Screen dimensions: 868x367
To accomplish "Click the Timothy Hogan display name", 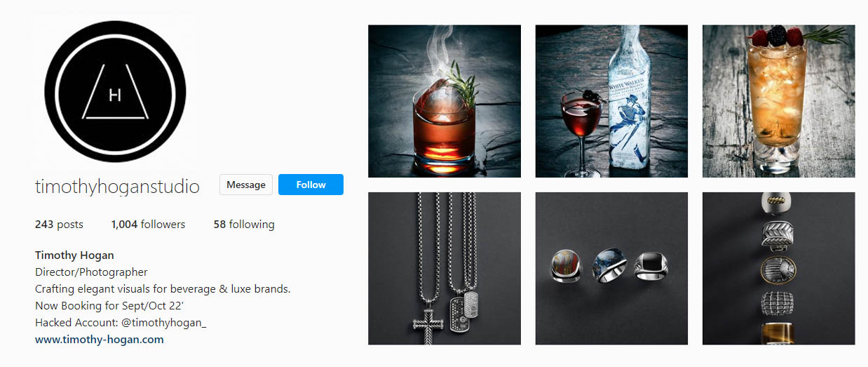I will (x=74, y=255).
